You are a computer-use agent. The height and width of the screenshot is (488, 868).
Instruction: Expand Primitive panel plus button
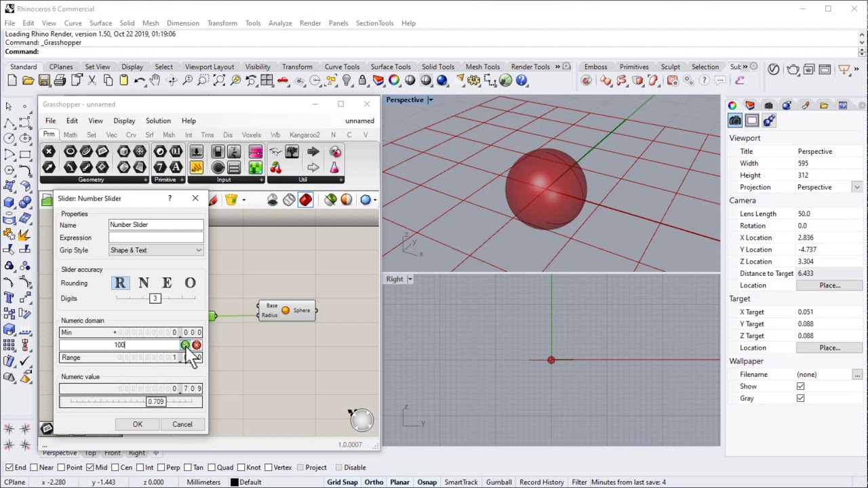click(x=182, y=180)
